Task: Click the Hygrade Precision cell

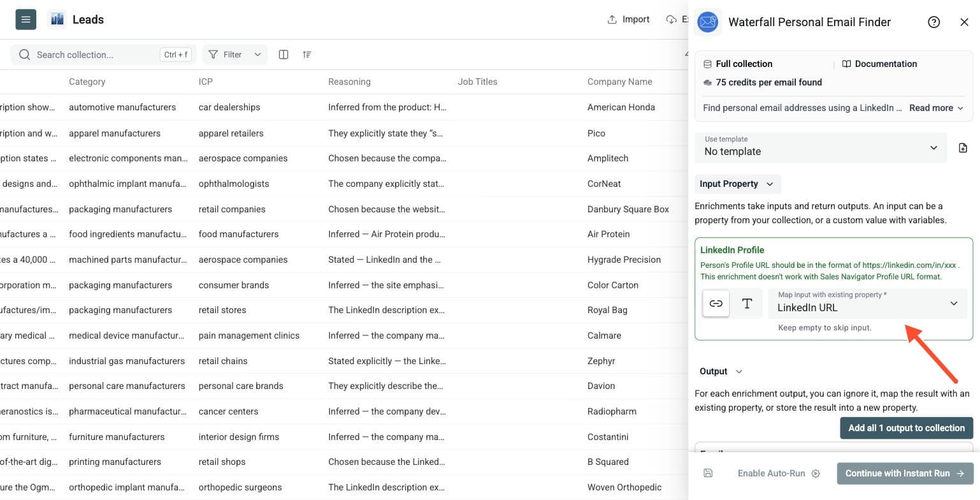Action: point(624,260)
